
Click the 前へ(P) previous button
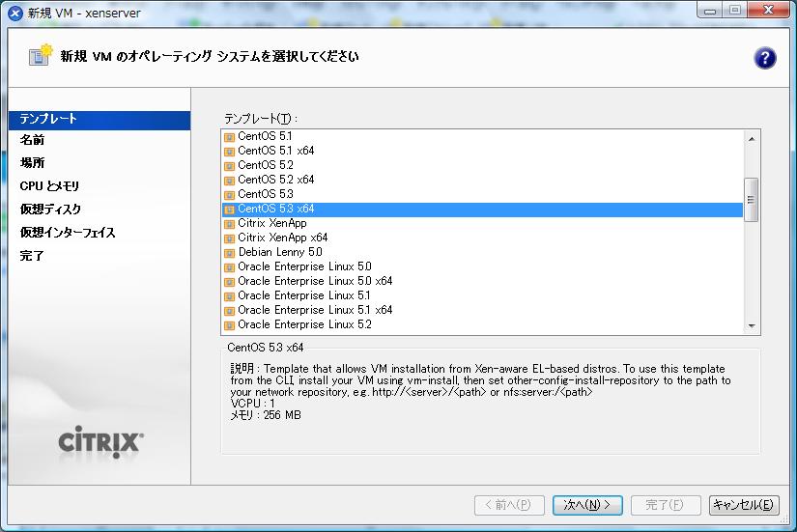[x=509, y=505]
